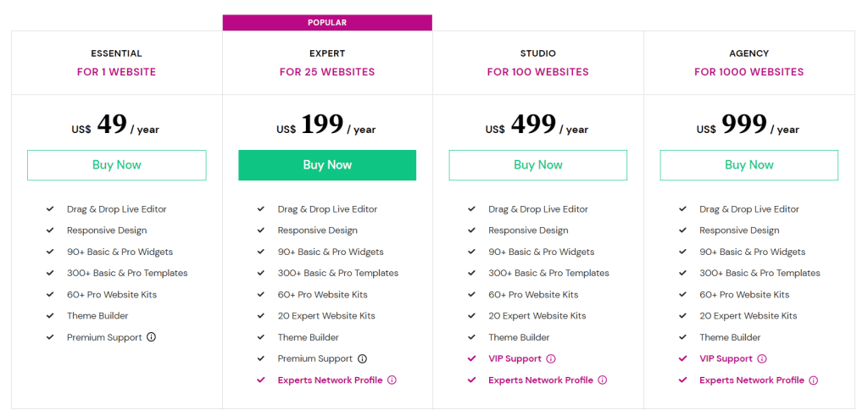Click info icon beside Expert Premium Support
This screenshot has height=416, width=868.
point(362,358)
